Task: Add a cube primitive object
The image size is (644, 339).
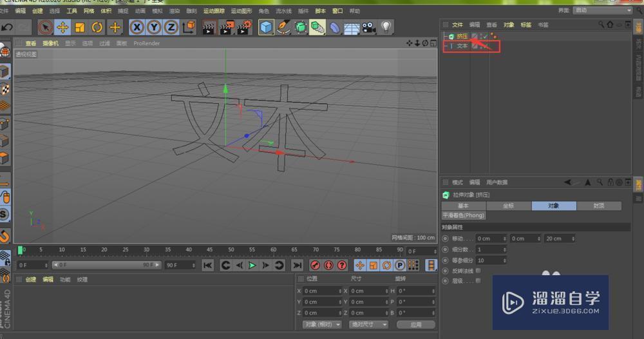Action: click(265, 27)
